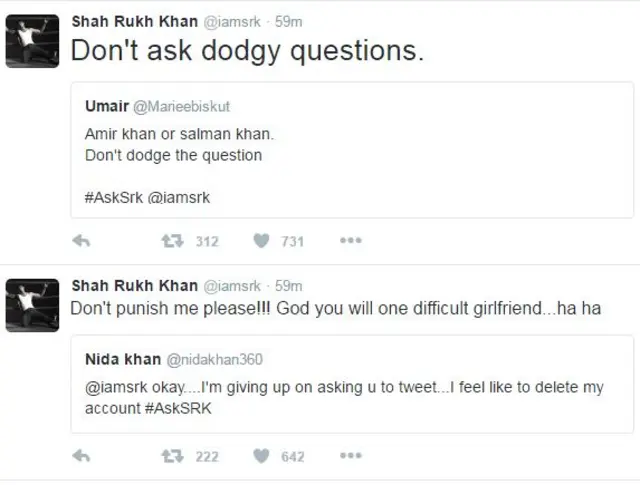Reply to the 'Don't punish me please' tweet
The image size is (640, 485).
(x=83, y=456)
